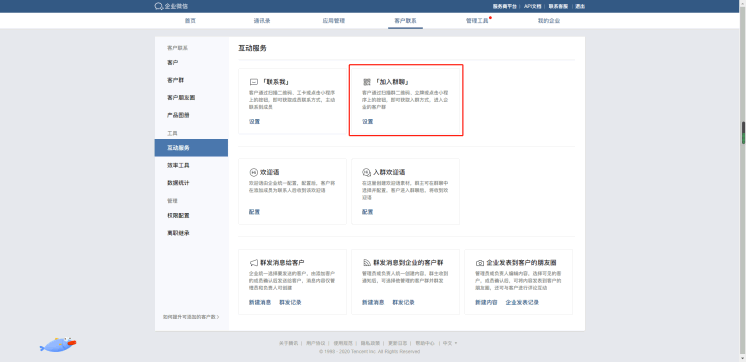Viewport: 746px width, 362px height.
Task: Open 使用规范 footer link
Action: pos(343,343)
